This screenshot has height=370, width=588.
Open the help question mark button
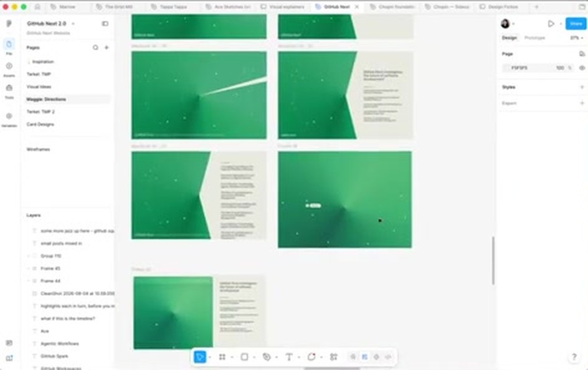tap(574, 357)
